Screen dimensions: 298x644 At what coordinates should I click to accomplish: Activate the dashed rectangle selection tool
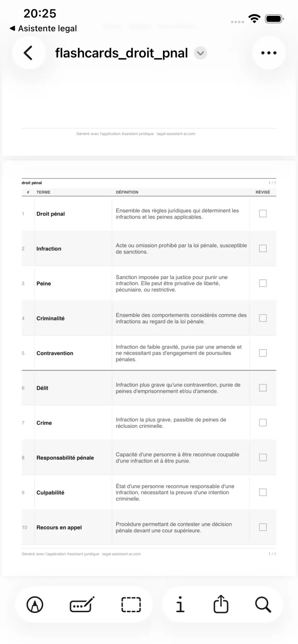131,605
